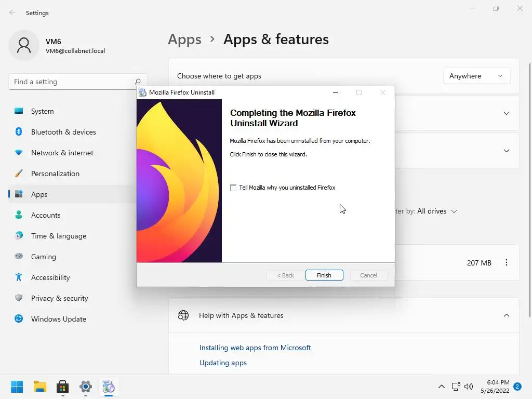Viewport: 532px width, 399px height.
Task: Open the clock and date flyout
Action: click(x=495, y=387)
